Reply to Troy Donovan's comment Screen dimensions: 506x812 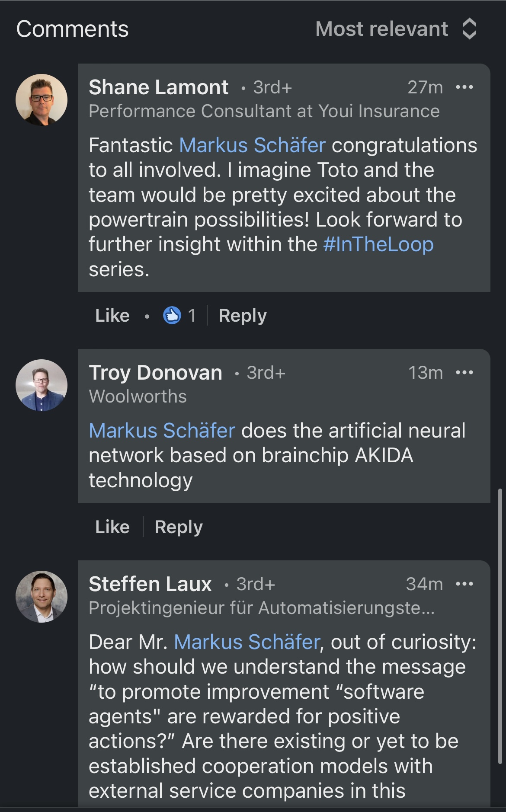pos(179,527)
